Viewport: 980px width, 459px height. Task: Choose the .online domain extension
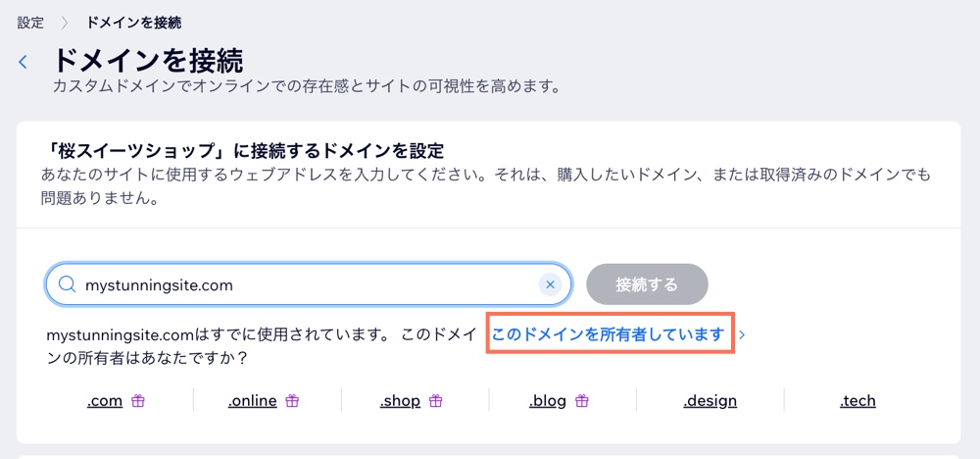(x=253, y=401)
